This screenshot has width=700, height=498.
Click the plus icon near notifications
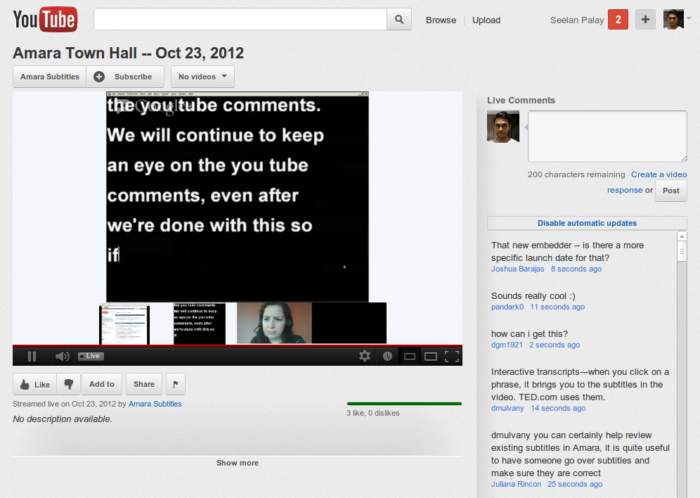(645, 20)
